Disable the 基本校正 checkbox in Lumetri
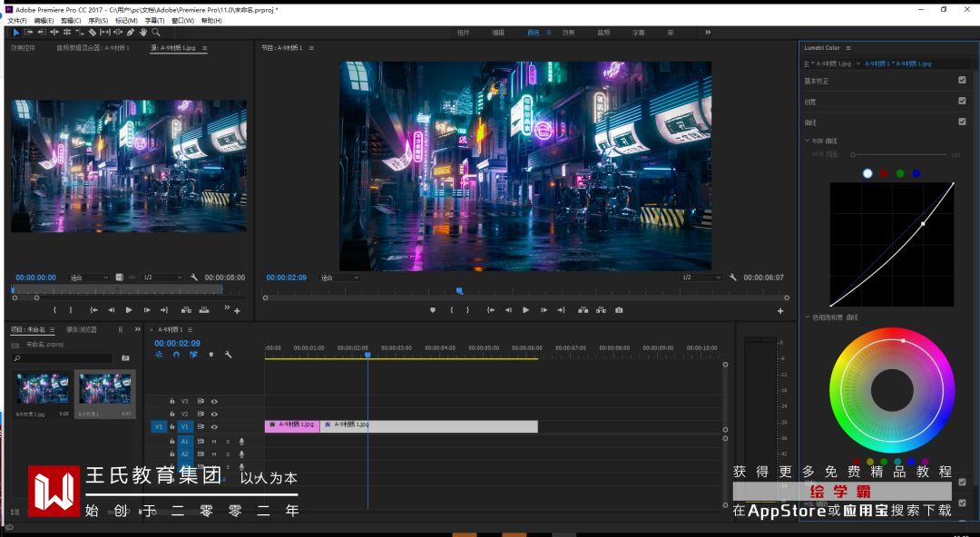The width and height of the screenshot is (980, 537). pyautogui.click(x=962, y=80)
